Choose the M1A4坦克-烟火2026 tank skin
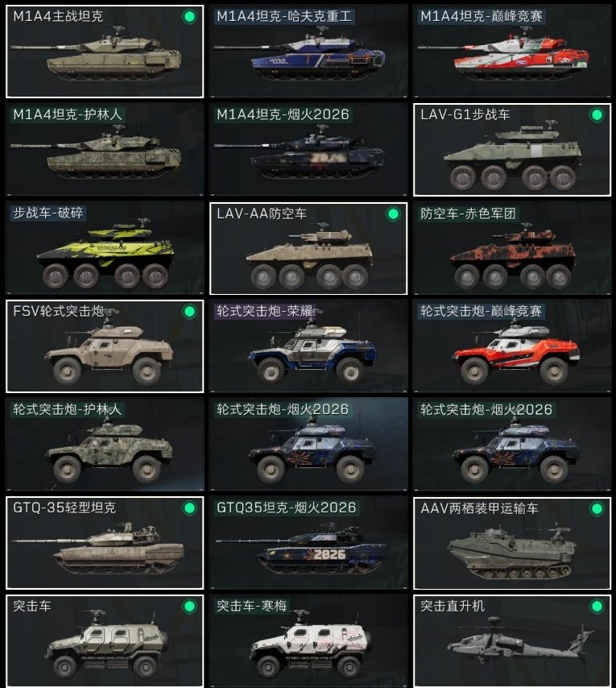616x688 pixels. (308, 150)
